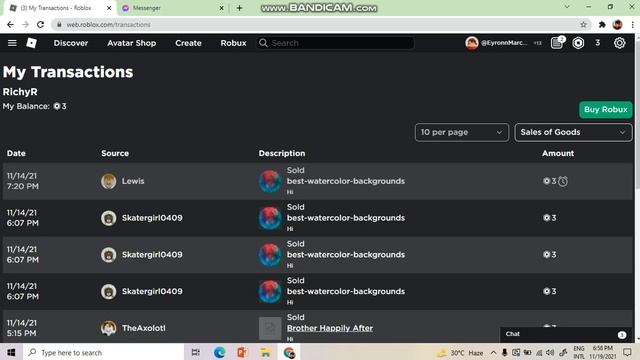640x360 pixels.
Task: Click the Chrome icon in the taskbar
Action: pyautogui.click(x=289, y=352)
